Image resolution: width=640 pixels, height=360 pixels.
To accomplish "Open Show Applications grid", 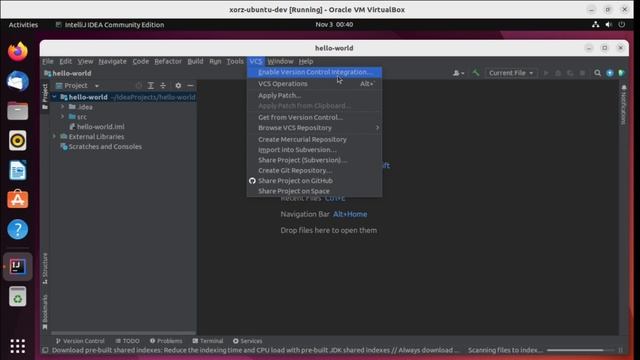I will tap(18, 346).
